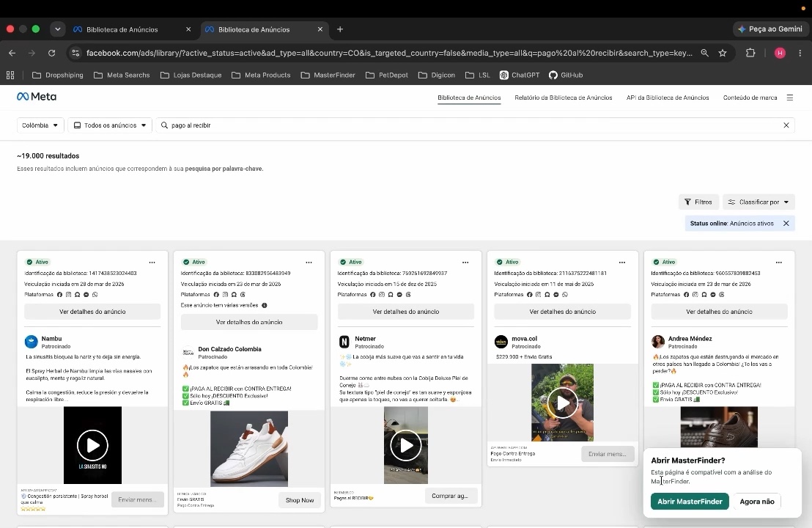Open the Colômbia country dropdown
Viewport: 812px width, 528px height.
(40, 125)
